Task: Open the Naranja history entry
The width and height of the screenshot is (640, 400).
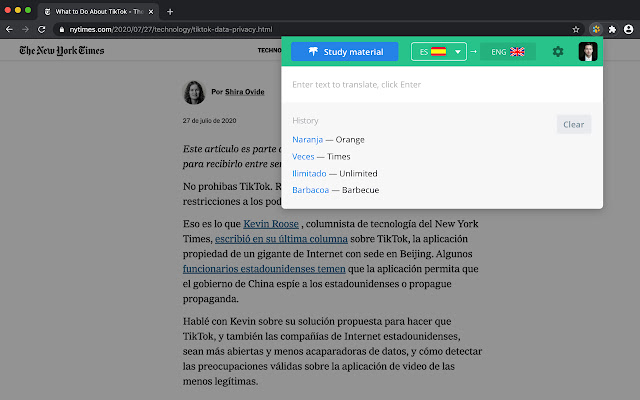Action: tap(307, 140)
